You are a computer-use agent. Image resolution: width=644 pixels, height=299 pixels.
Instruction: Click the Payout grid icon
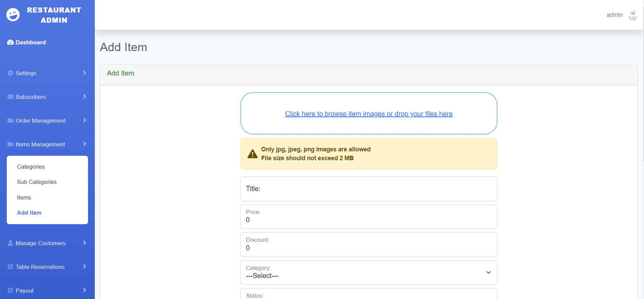point(10,291)
